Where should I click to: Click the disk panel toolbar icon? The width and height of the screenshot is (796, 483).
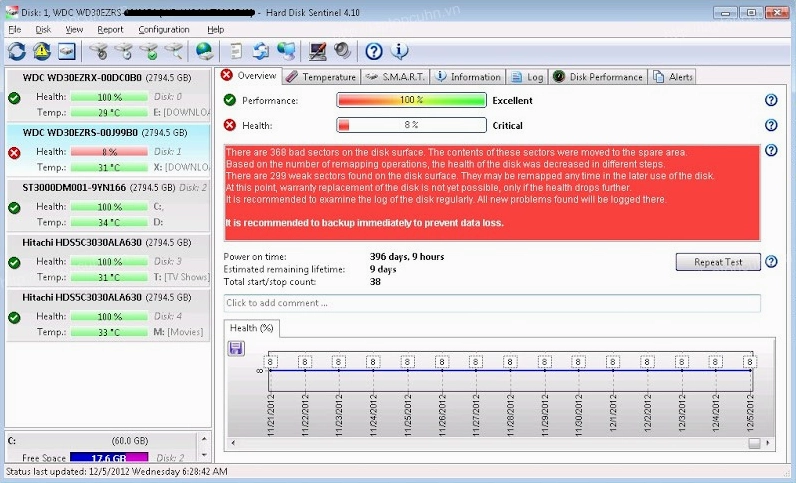tap(67, 51)
